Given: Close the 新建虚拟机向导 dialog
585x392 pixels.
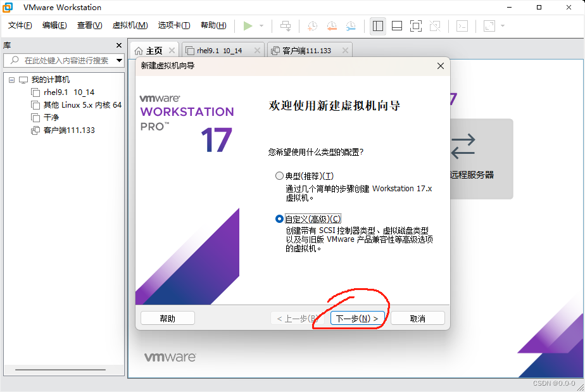Looking at the screenshot, I should pos(441,66).
